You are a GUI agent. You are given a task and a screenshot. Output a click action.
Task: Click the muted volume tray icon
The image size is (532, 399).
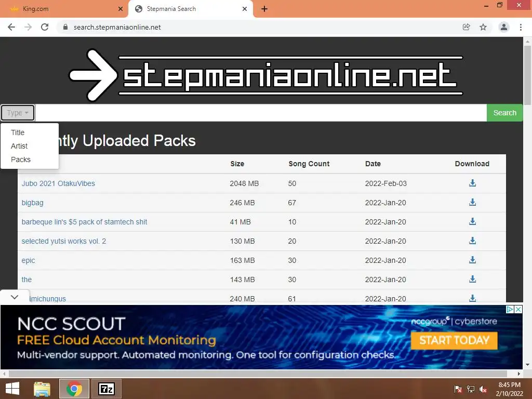coord(483,389)
